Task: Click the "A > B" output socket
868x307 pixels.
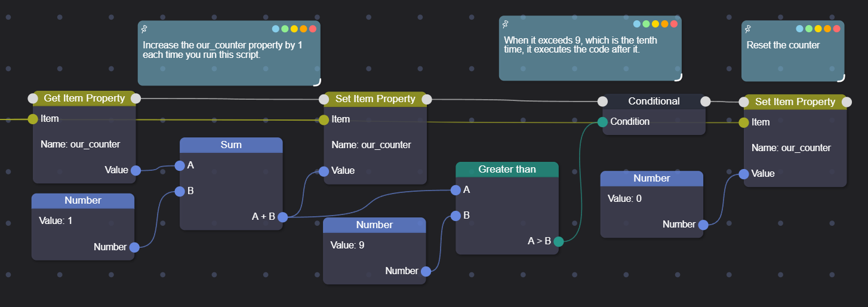Action: (558, 241)
